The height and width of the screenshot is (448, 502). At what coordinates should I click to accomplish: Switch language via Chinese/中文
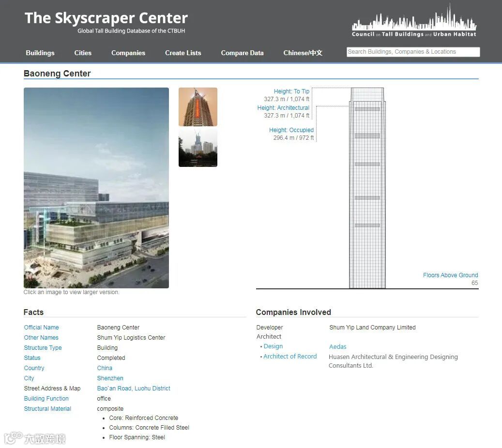tap(303, 53)
